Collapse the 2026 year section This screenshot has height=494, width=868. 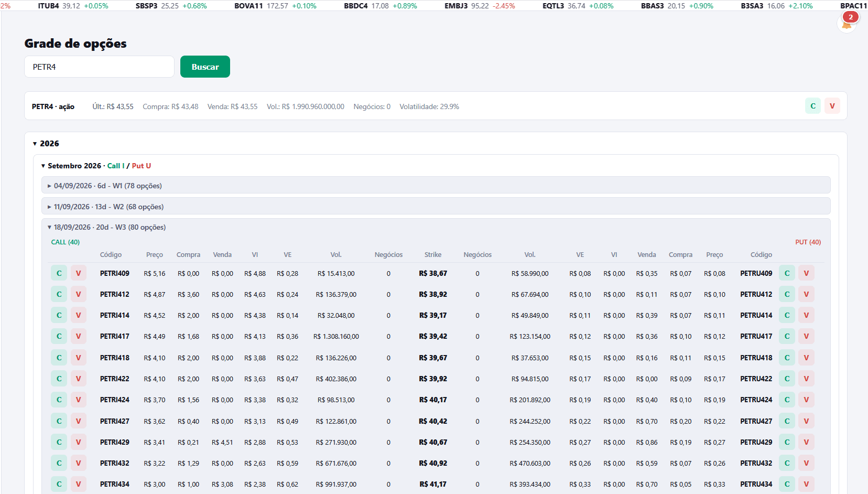coord(46,144)
